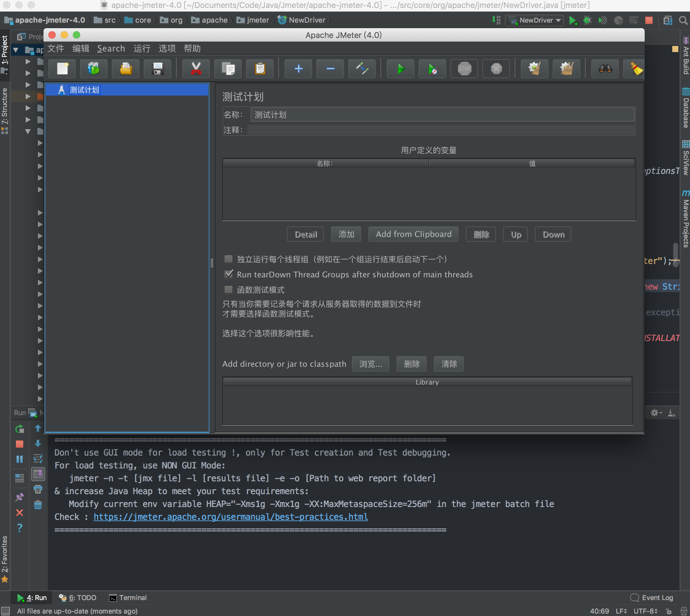This screenshot has height=616, width=690.
Task: Switch to Terminal tab
Action: tap(128, 598)
